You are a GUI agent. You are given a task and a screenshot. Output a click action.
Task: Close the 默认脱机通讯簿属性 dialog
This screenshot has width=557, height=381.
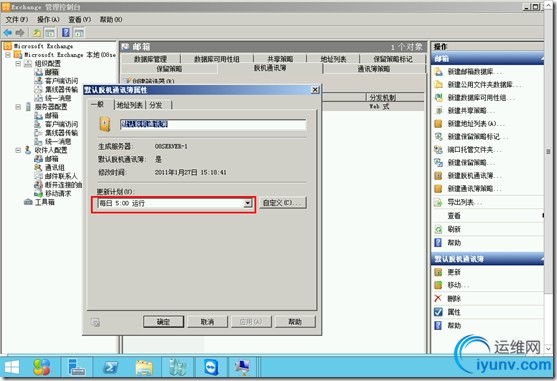(x=315, y=90)
